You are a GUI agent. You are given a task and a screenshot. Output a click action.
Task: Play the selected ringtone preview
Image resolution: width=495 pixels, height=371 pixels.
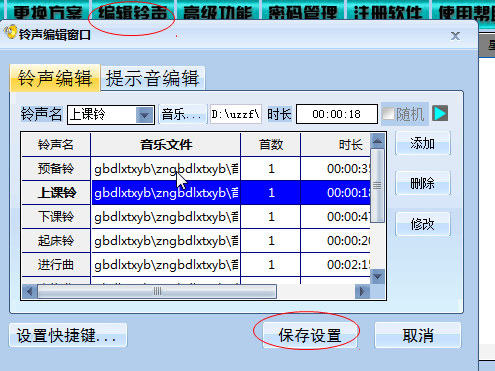440,113
